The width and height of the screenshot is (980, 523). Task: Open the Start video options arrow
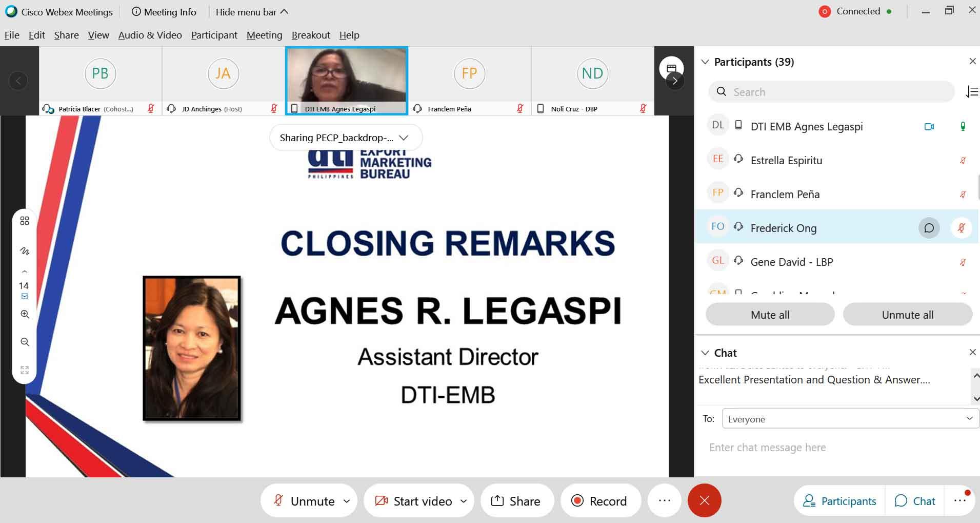point(464,501)
